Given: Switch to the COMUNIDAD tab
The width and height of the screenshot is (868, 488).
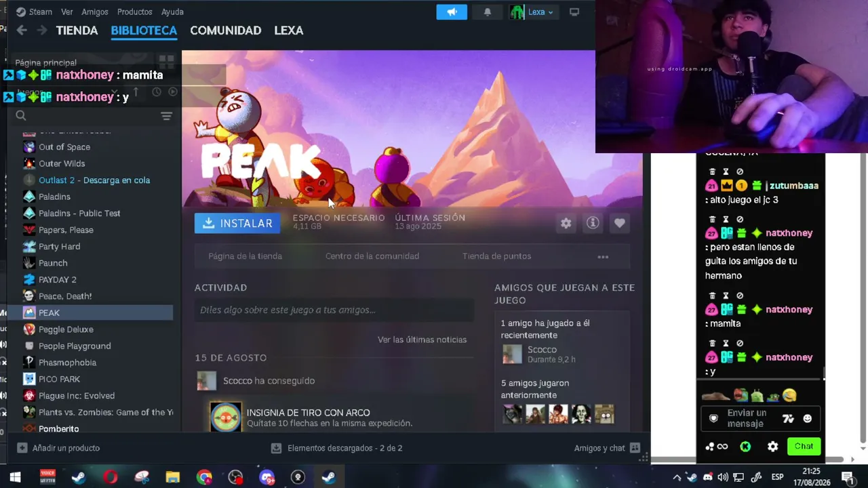Looking at the screenshot, I should click(226, 30).
